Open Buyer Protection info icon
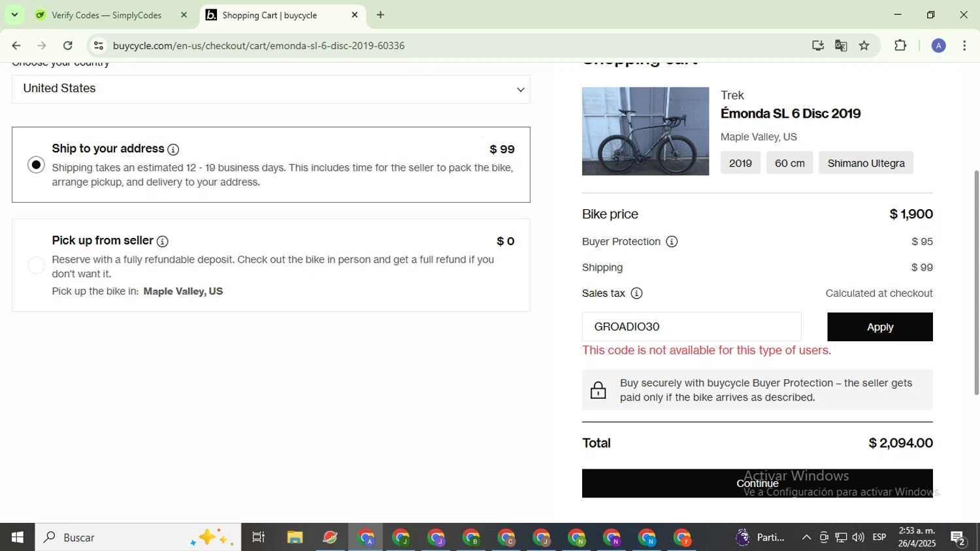 [672, 242]
